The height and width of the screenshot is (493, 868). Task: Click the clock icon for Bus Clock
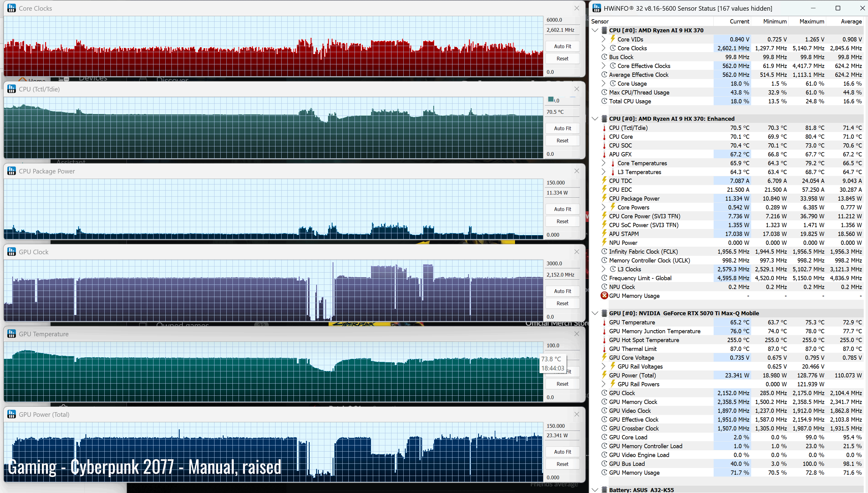tap(604, 57)
